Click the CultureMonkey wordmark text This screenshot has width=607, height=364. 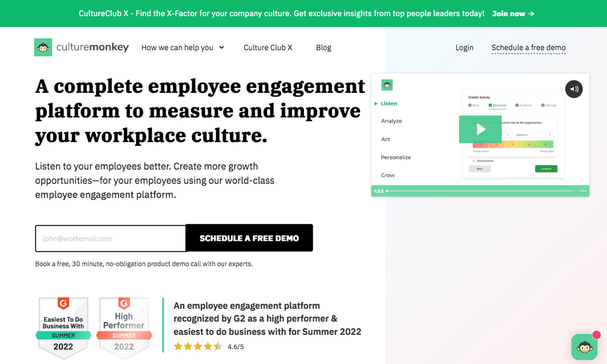[x=92, y=47]
